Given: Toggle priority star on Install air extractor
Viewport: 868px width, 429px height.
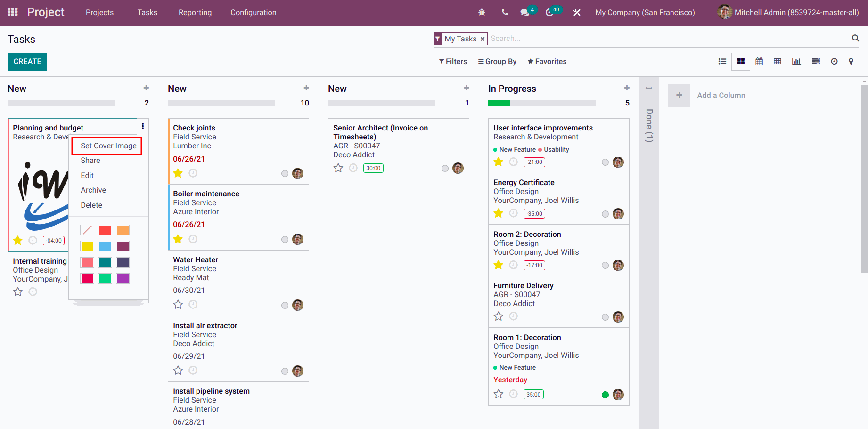Looking at the screenshot, I should [178, 371].
